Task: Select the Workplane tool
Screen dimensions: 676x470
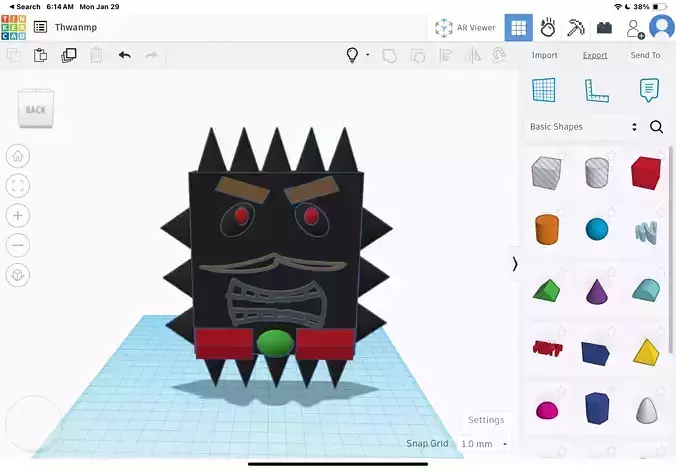Action: pyautogui.click(x=544, y=90)
